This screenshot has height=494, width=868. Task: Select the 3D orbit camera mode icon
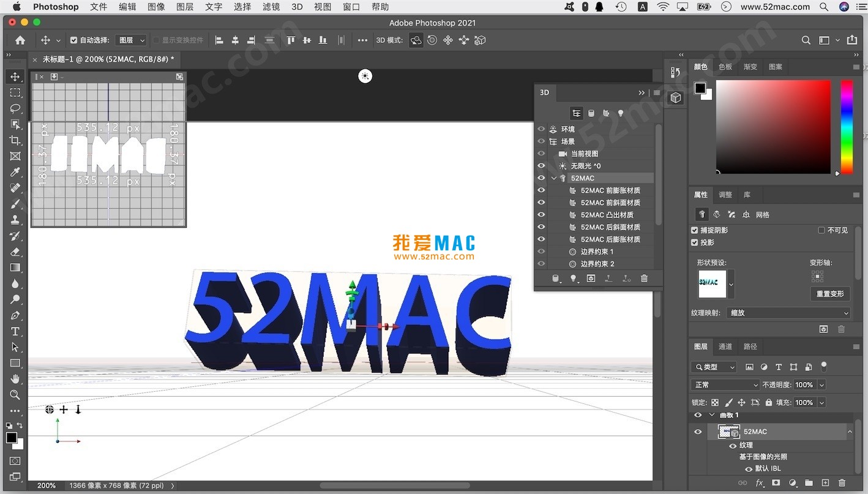(x=416, y=40)
